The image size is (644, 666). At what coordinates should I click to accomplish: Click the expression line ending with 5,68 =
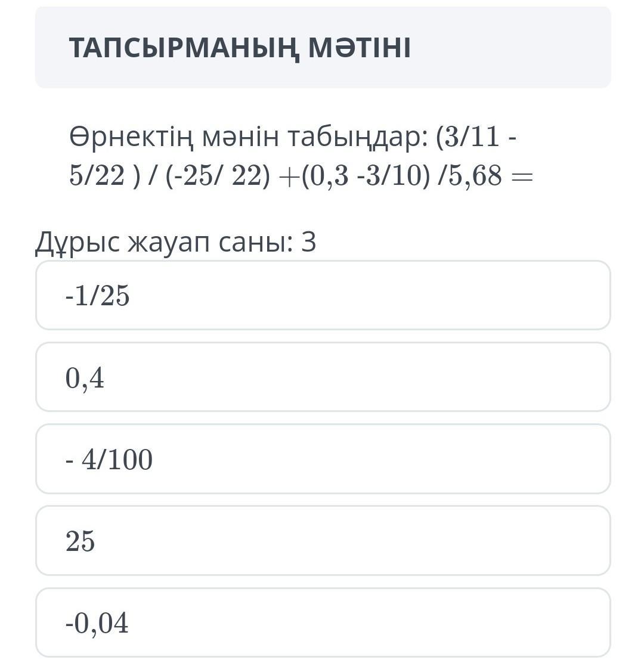pyautogui.click(x=301, y=175)
